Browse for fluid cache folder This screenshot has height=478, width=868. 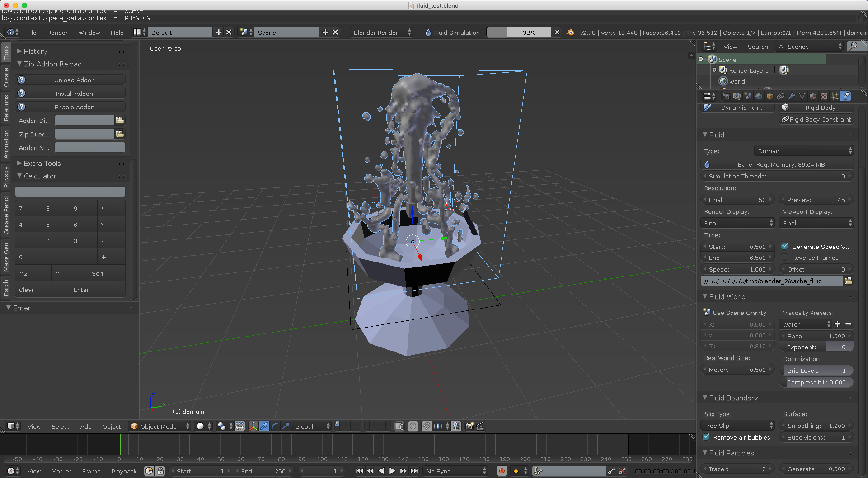[x=848, y=281]
